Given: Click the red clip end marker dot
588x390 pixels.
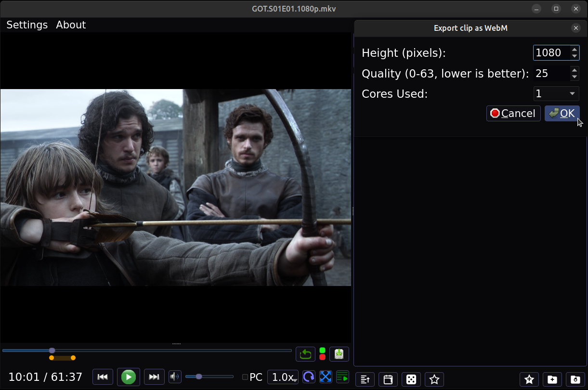Looking at the screenshot, I should pyautogui.click(x=322, y=357).
